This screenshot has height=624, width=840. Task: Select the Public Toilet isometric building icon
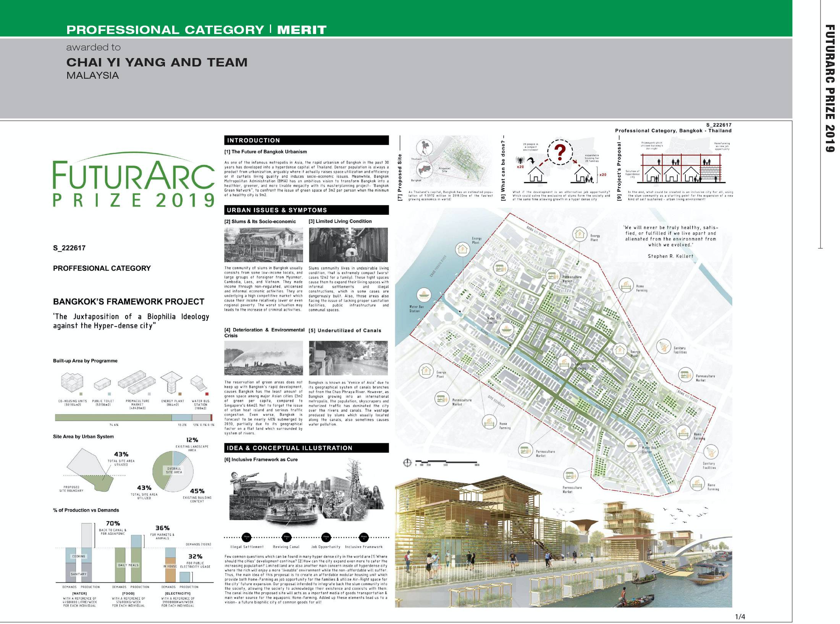click(102, 384)
